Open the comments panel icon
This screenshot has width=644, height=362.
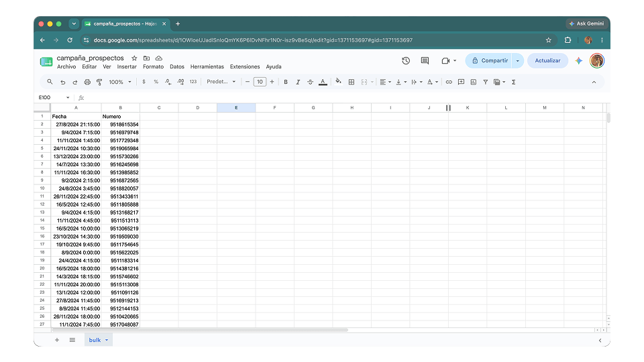[425, 61]
